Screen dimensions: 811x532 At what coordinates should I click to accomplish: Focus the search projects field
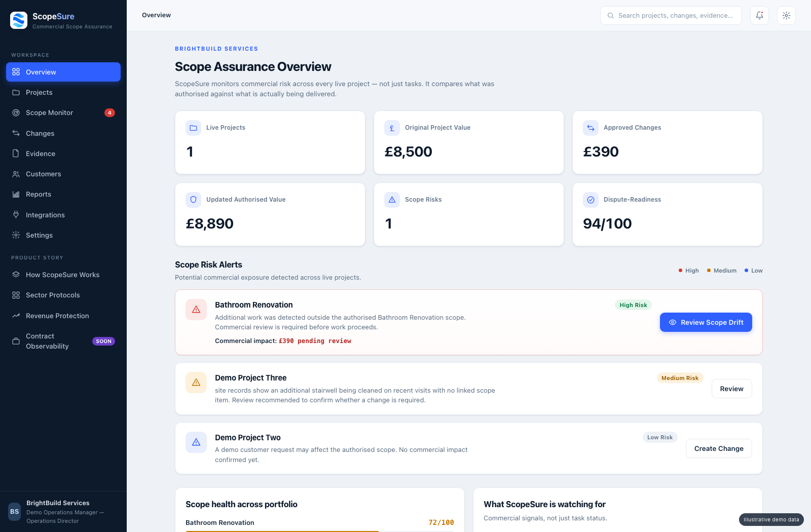[671, 16]
